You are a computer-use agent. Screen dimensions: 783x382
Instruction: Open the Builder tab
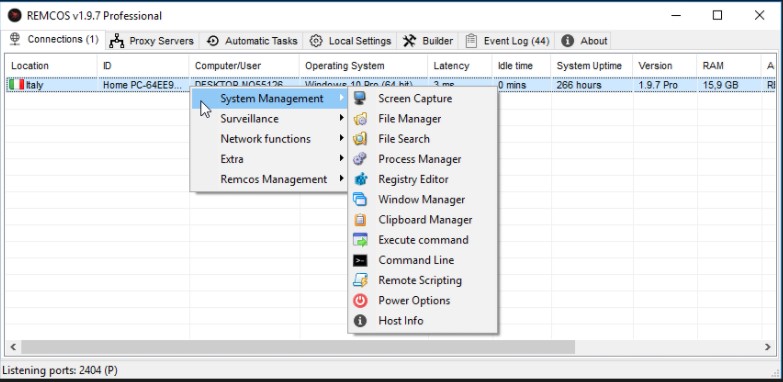pyautogui.click(x=428, y=41)
